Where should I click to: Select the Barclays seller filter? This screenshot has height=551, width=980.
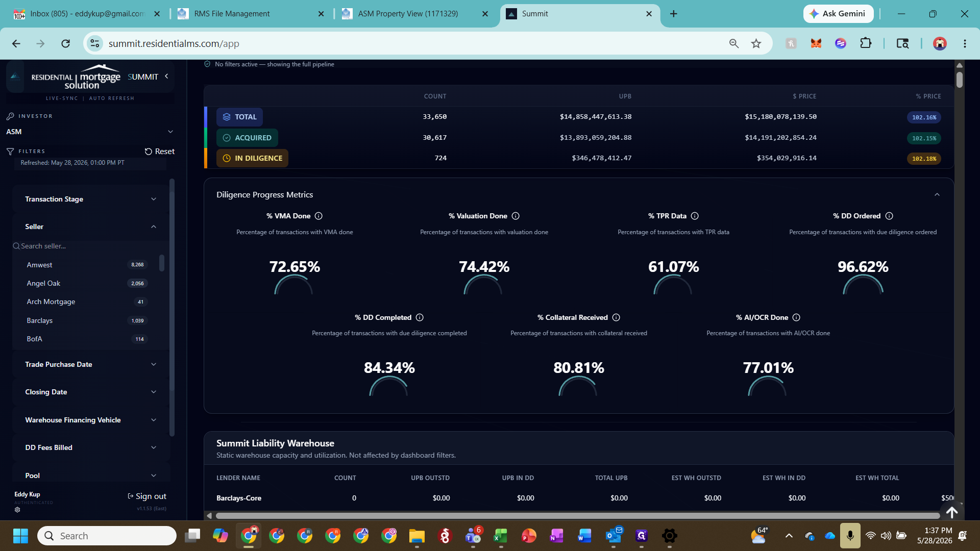(87, 320)
